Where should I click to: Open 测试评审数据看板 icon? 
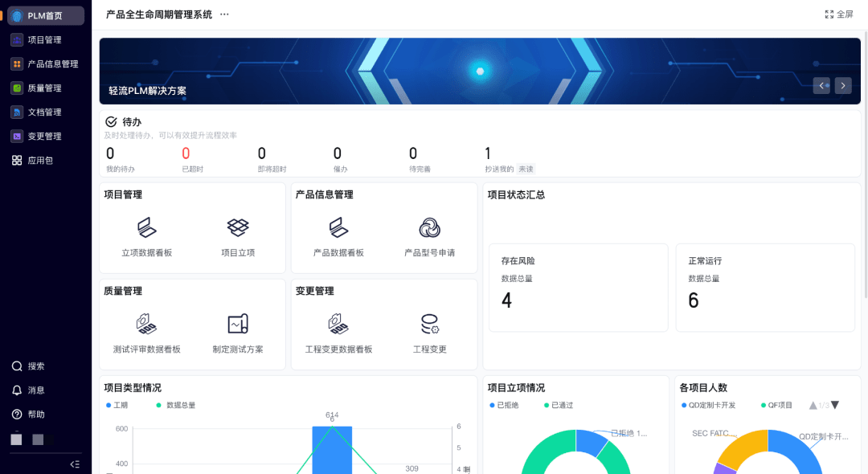[147, 324]
